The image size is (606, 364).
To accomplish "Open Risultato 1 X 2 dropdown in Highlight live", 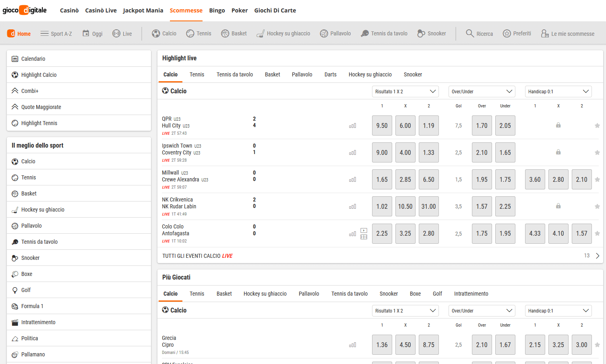I will pos(405,92).
